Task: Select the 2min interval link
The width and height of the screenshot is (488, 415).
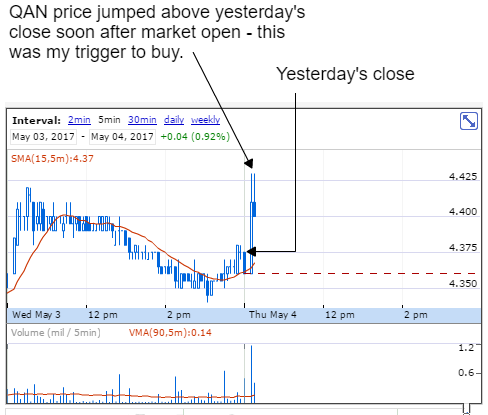Action: click(79, 120)
